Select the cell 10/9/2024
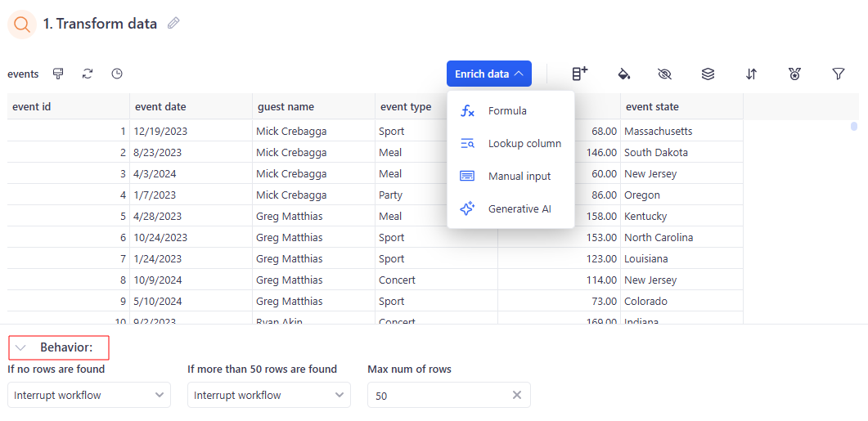Screen dimensions: 868x421 click(x=191, y=280)
